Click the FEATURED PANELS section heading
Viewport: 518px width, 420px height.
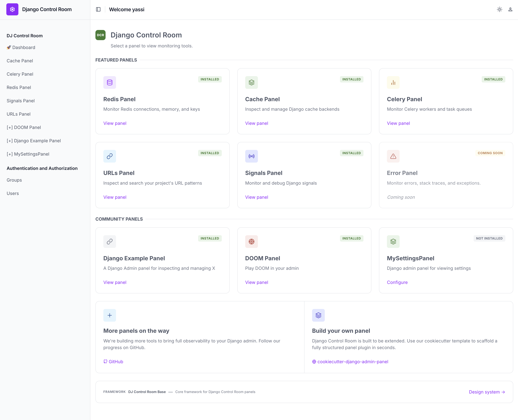(x=116, y=60)
